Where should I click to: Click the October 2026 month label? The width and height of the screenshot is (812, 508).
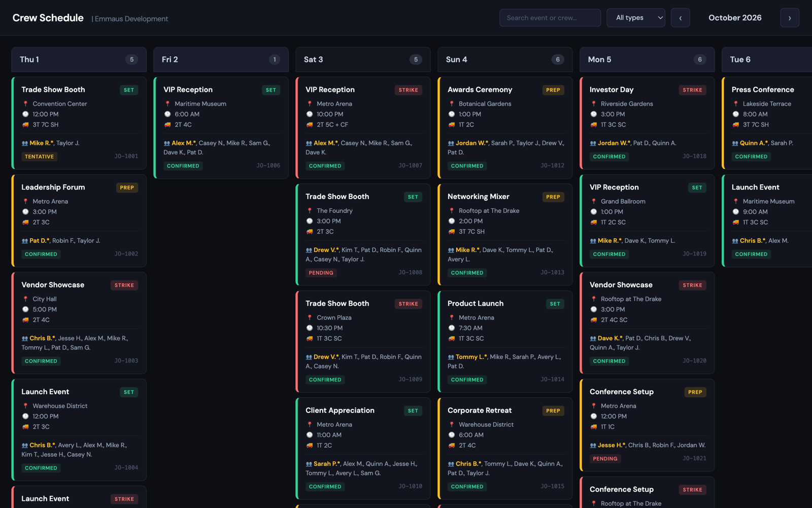(735, 18)
